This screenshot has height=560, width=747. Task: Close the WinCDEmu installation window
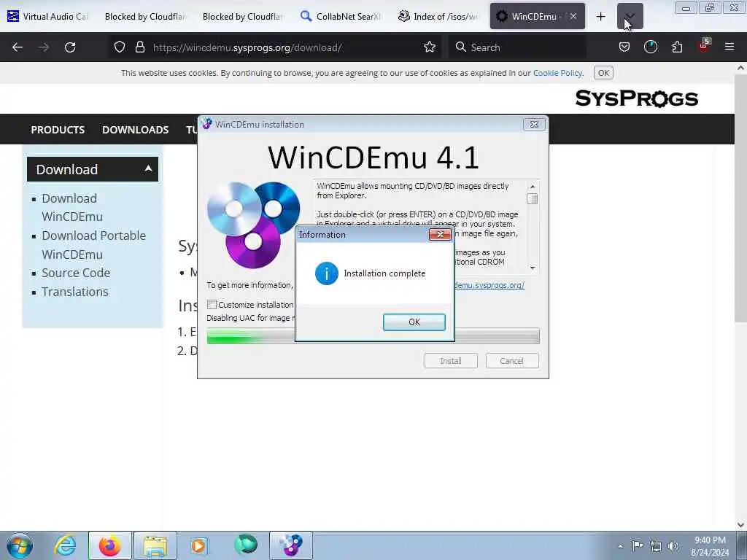(534, 124)
